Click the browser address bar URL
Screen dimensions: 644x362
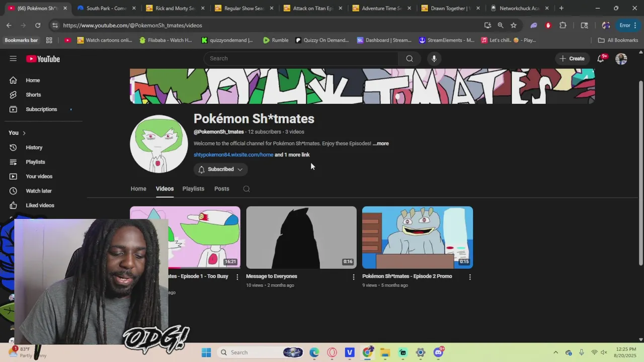pos(132,25)
